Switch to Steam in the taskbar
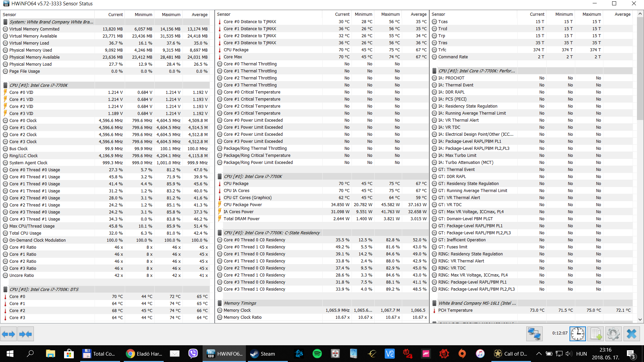644x362 pixels. (x=268, y=354)
